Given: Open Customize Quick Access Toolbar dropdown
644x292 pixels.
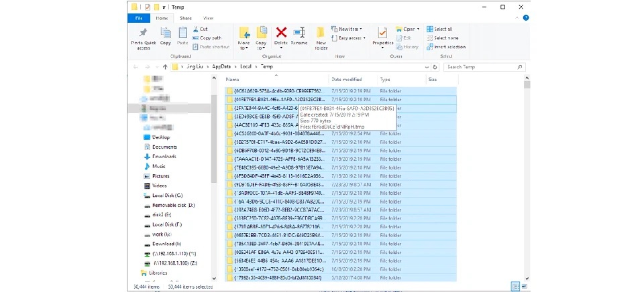Looking at the screenshot, I should pos(164,7).
